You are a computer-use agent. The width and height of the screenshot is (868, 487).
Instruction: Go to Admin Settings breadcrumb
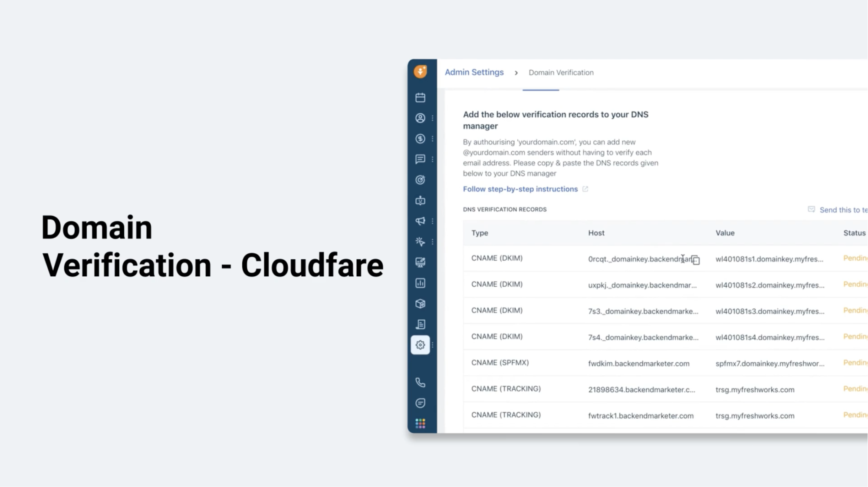(x=474, y=73)
